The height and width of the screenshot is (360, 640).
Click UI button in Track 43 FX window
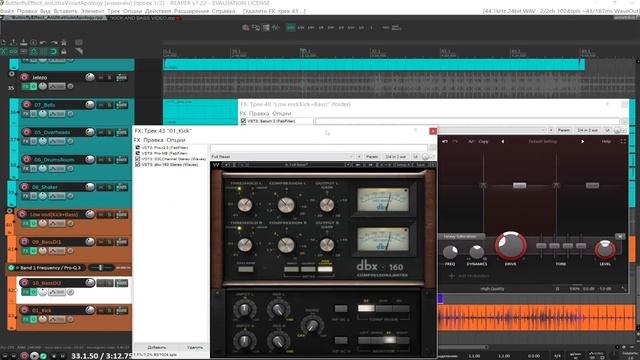(416, 157)
